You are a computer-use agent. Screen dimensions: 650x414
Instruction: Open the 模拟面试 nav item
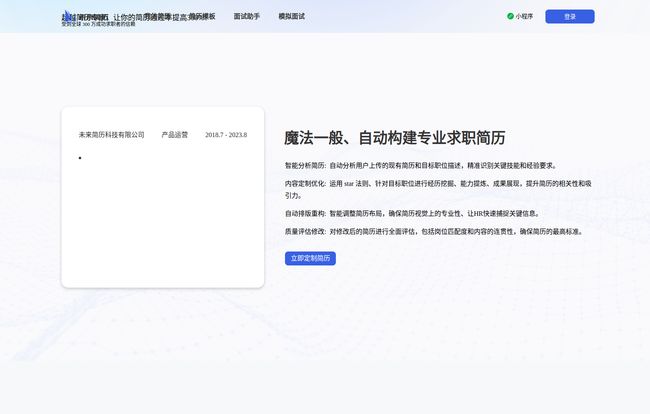291,16
